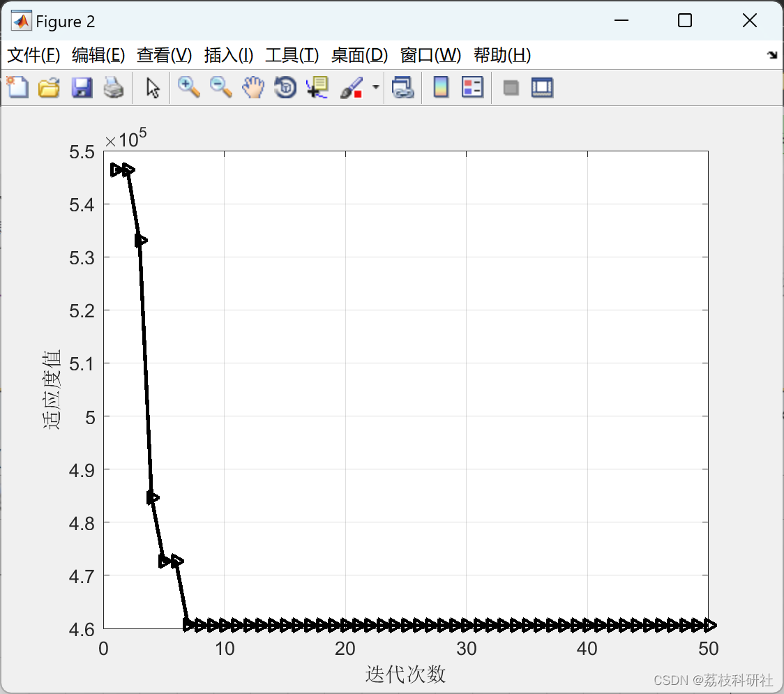Select the Brush data tool
The image size is (784, 694).
(x=352, y=87)
